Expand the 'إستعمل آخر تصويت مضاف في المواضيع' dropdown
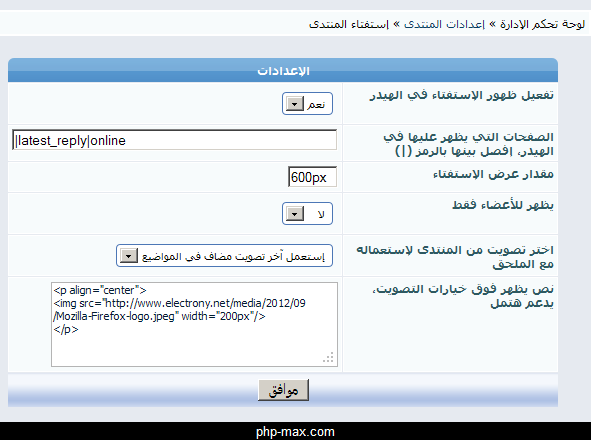Image resolution: width=591 pixels, height=440 pixels. 224,256
